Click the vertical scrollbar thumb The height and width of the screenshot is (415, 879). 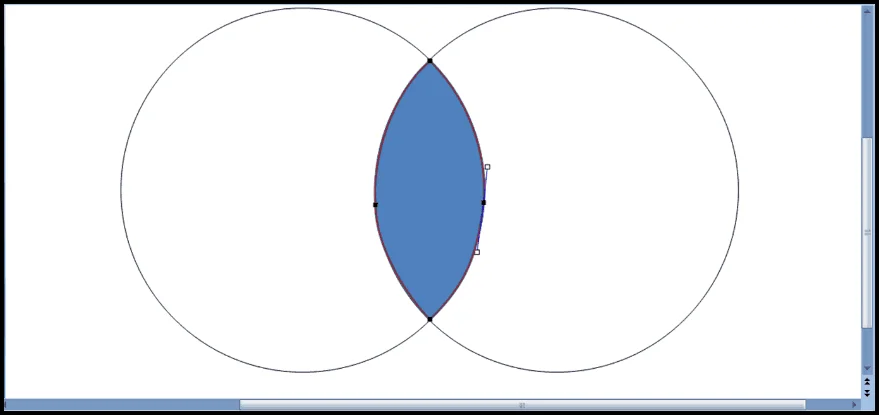(867, 232)
